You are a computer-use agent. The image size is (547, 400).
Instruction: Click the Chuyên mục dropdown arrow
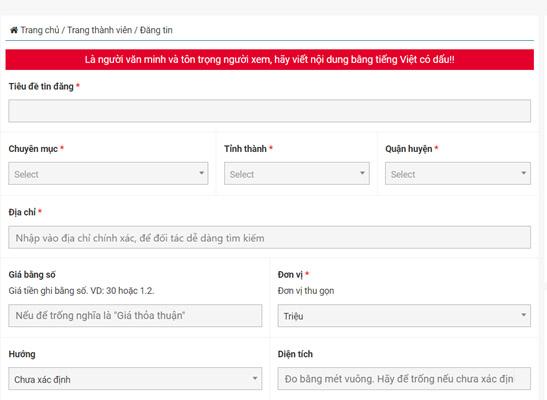pyautogui.click(x=201, y=173)
